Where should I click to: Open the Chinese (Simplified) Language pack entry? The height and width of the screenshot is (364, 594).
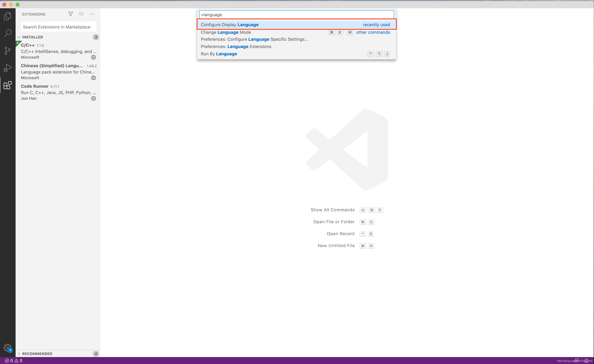tap(58, 72)
